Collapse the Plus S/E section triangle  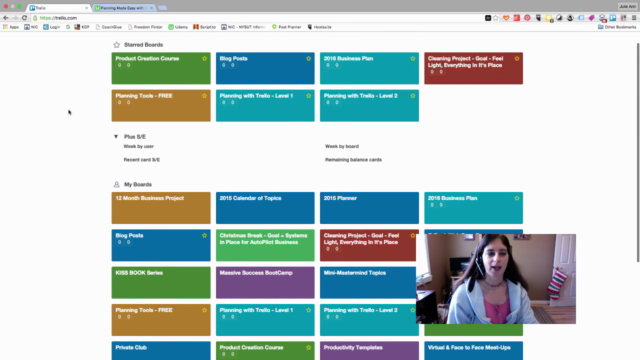click(x=116, y=136)
